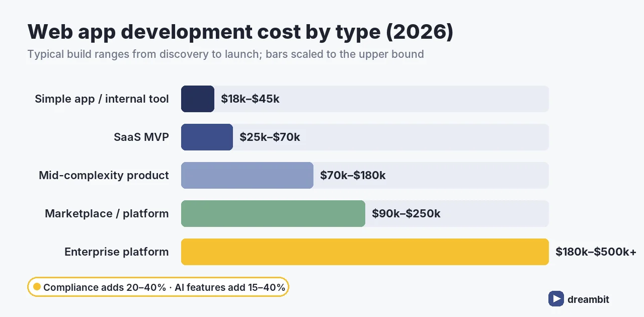Click the blue SaaS MVP bar
Screen dimensions: 644x317
[207, 137]
